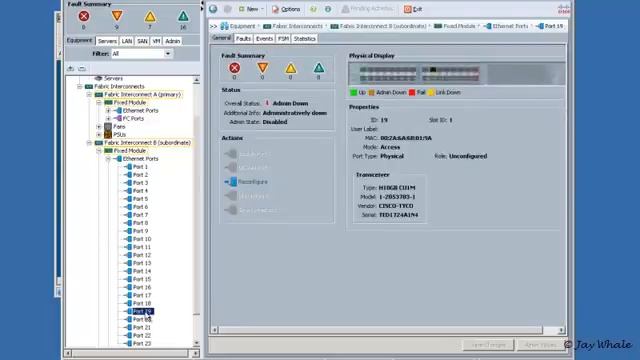This screenshot has height=360, width=640.
Task: Collapse Fixed Module under Fabric Interconnect A
Action: (x=98, y=102)
